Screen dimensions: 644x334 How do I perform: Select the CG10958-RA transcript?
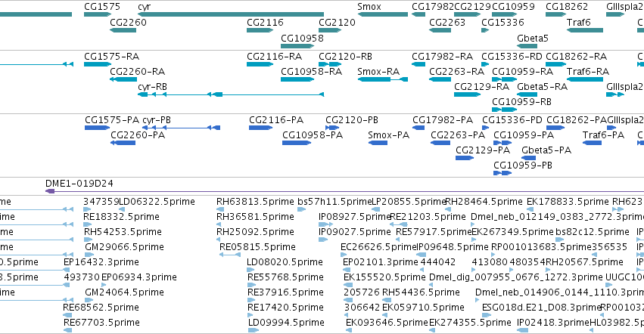(297, 79)
